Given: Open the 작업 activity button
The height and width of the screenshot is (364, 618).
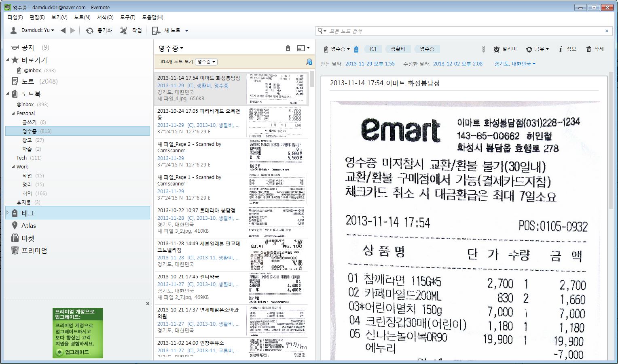Looking at the screenshot, I should click(131, 30).
